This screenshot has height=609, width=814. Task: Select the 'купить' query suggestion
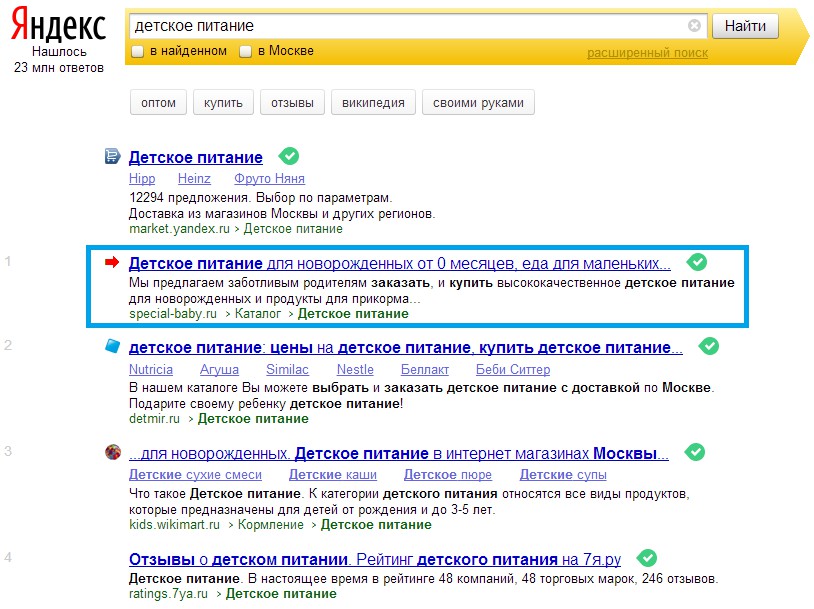tap(223, 102)
